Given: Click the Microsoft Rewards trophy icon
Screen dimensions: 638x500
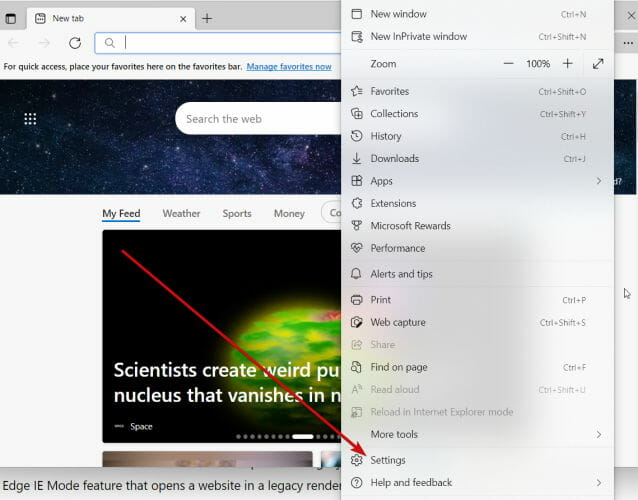Looking at the screenshot, I should (357, 225).
